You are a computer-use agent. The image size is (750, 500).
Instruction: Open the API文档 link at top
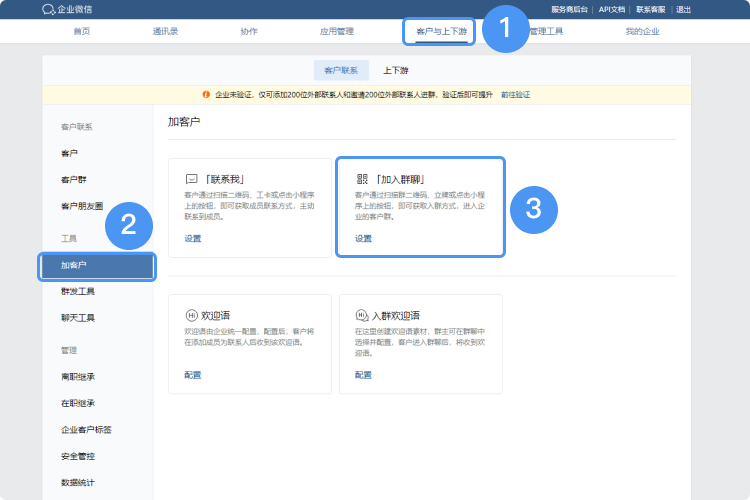612,9
